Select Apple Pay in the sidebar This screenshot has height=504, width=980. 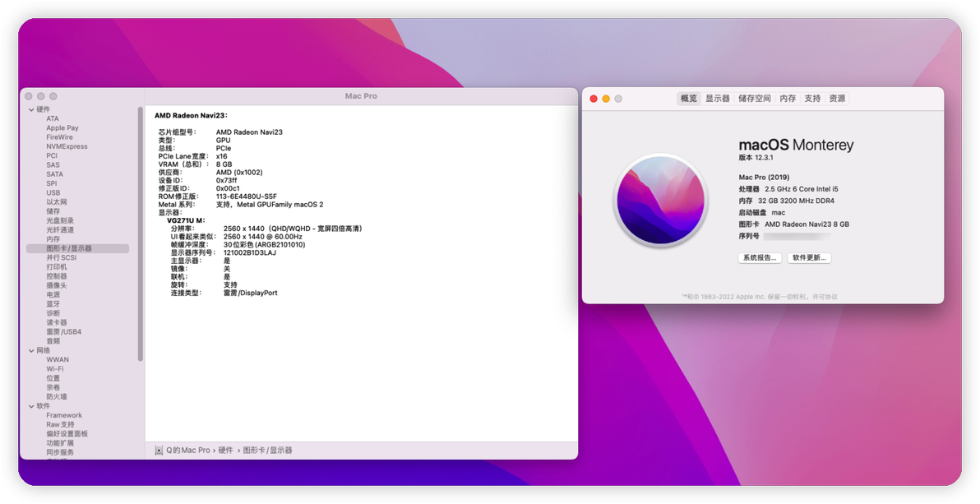coord(62,128)
